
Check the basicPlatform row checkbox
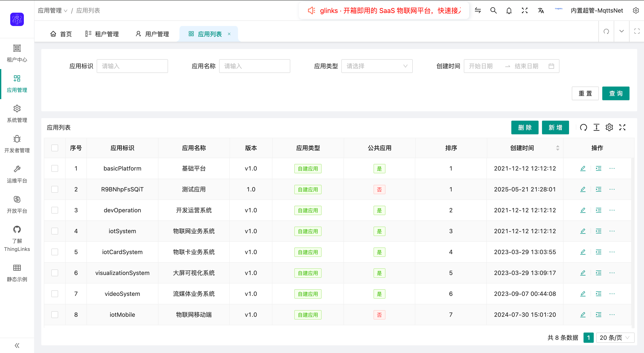tap(55, 168)
